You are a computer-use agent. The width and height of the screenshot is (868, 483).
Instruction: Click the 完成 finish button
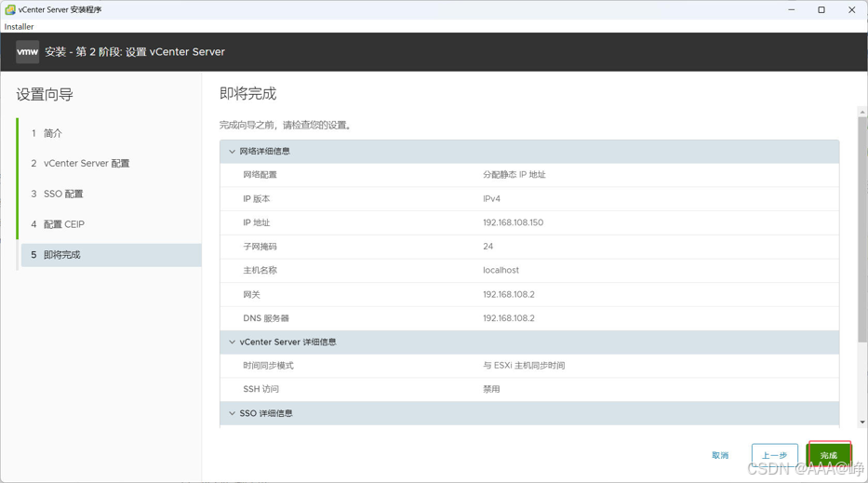point(829,455)
